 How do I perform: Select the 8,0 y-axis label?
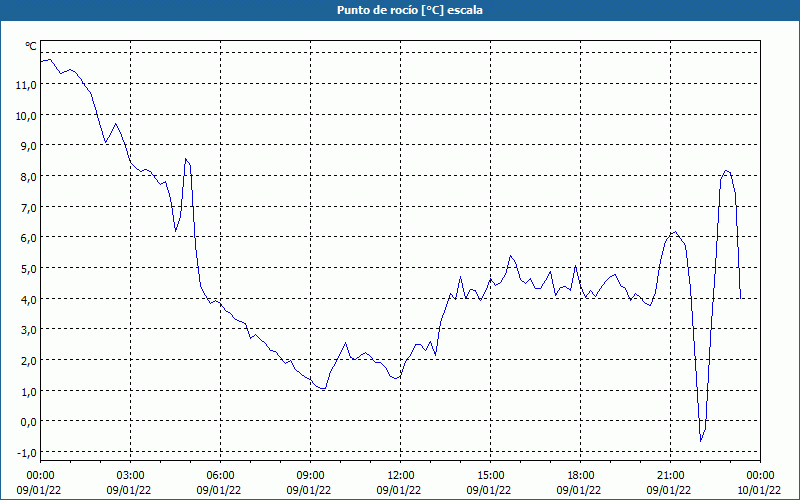(x=29, y=177)
